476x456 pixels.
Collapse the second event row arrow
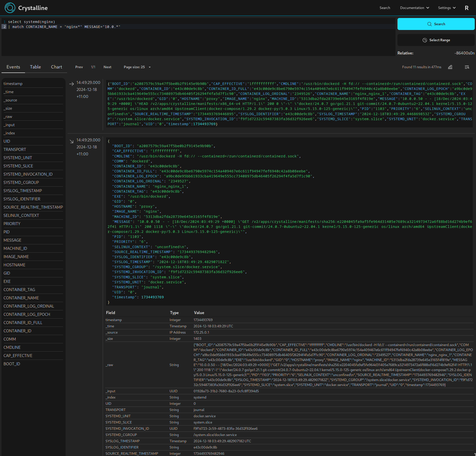[x=72, y=141]
